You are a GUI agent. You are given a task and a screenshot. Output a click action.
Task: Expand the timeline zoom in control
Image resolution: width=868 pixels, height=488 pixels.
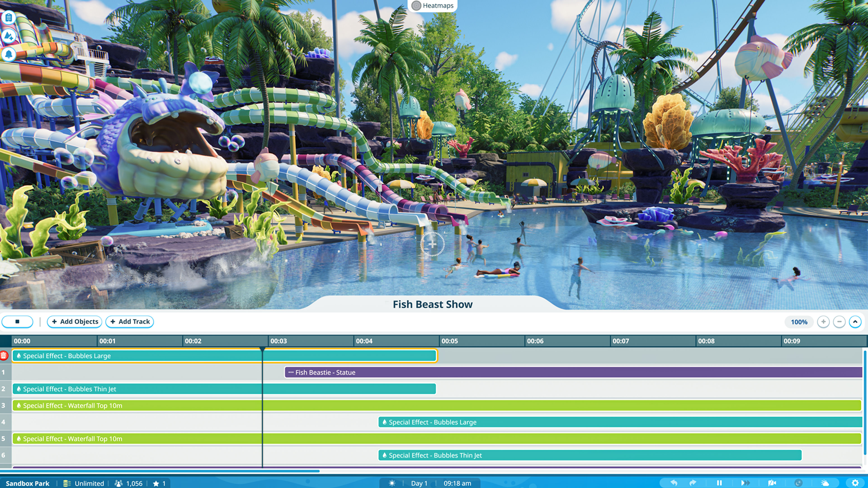823,322
